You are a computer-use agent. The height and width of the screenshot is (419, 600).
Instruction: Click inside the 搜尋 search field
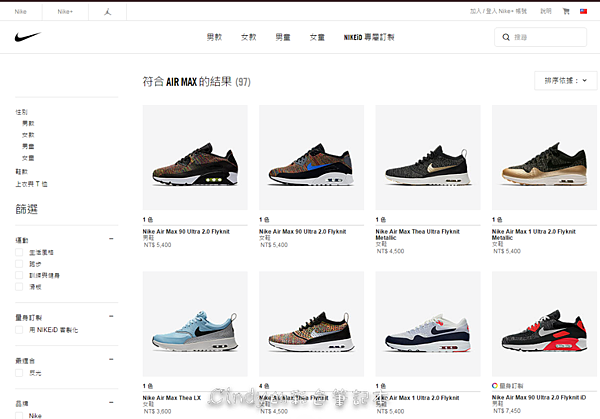540,37
